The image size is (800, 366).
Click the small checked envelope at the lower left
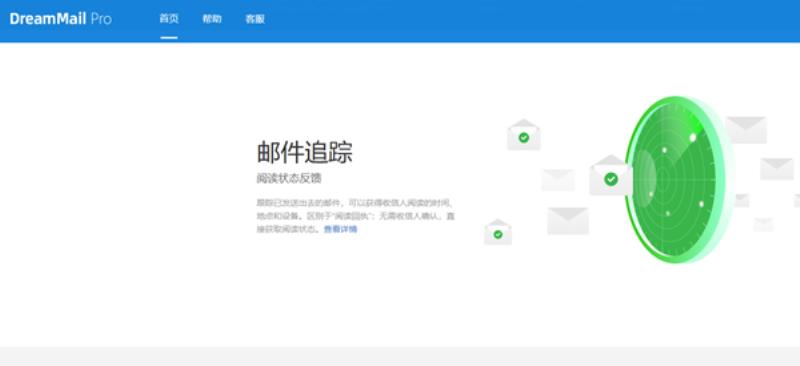(498, 232)
